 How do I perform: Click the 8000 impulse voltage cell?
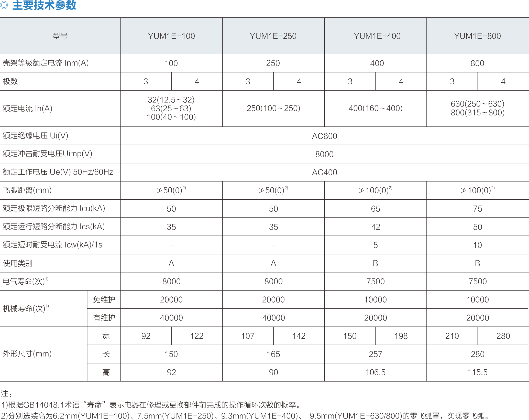pos(324,154)
